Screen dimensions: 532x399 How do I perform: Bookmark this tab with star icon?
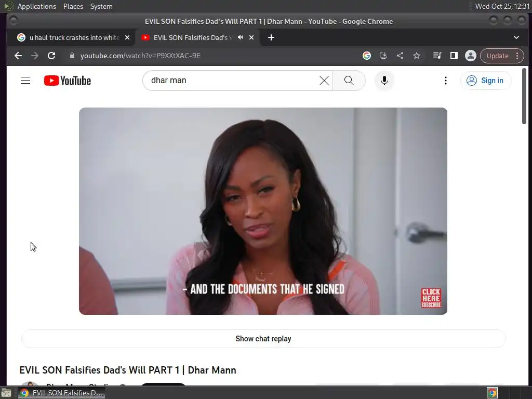[x=417, y=56]
